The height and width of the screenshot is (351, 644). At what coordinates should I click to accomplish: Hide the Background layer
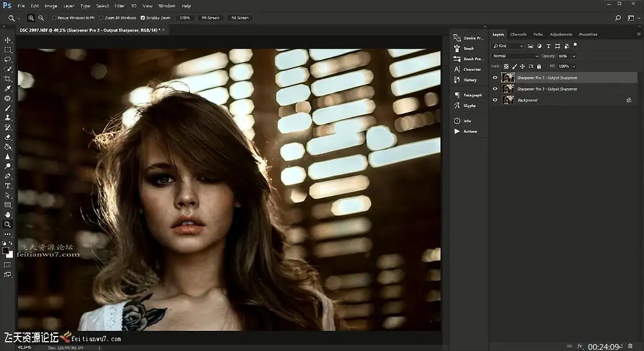click(495, 100)
